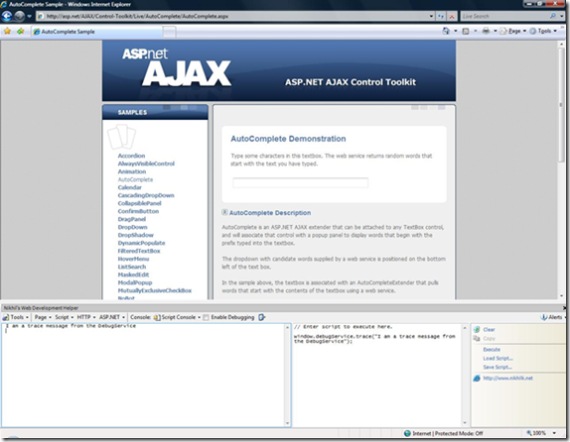Open the CollapsiblePanel sample link
Screen dimensions: 570x442
pyautogui.click(x=139, y=203)
